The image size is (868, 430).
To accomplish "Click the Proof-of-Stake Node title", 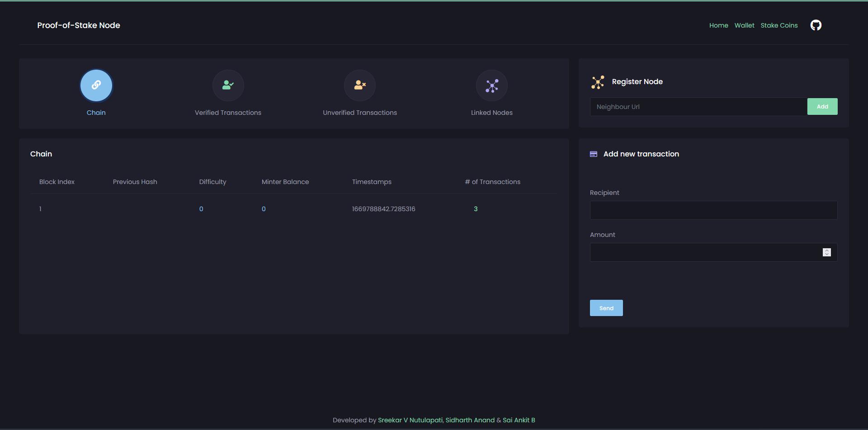I will (x=79, y=25).
